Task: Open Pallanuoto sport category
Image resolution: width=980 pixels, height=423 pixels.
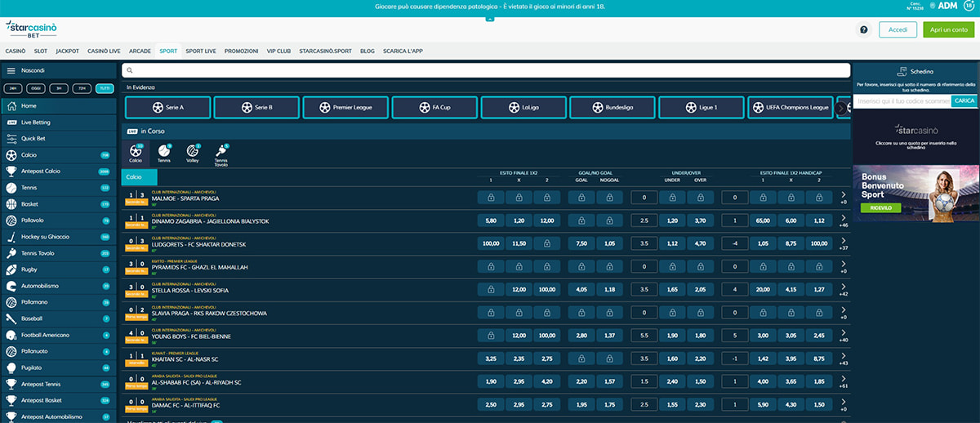Action: coord(57,351)
